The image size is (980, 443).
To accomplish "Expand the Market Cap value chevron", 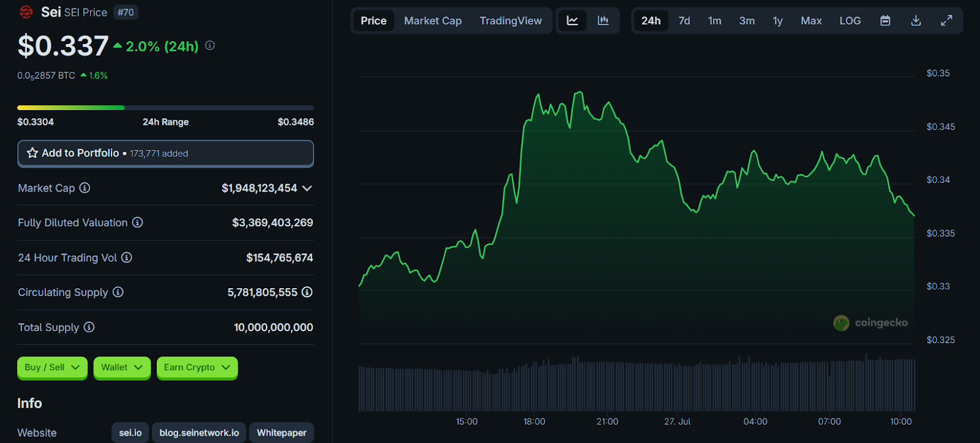I will coord(307,188).
